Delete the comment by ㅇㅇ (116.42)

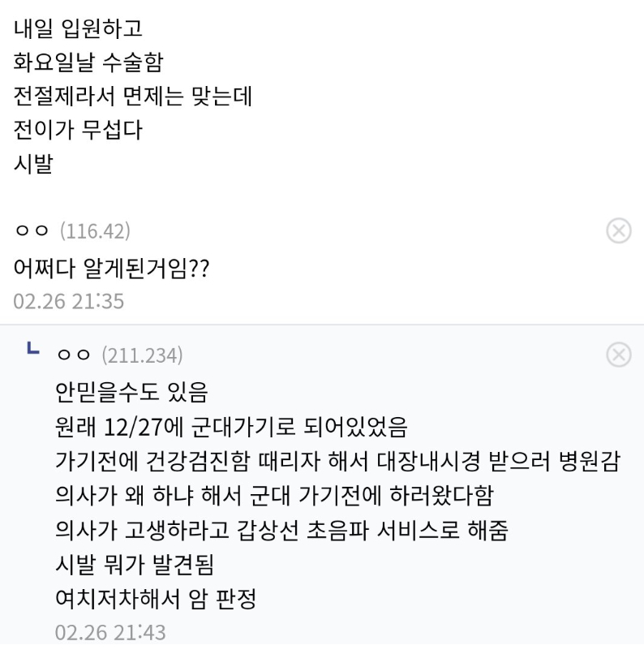coord(620,231)
